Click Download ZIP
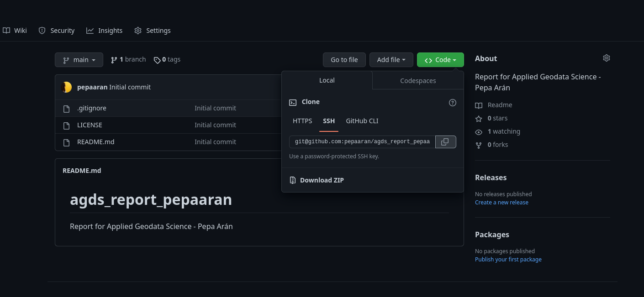 [322, 180]
